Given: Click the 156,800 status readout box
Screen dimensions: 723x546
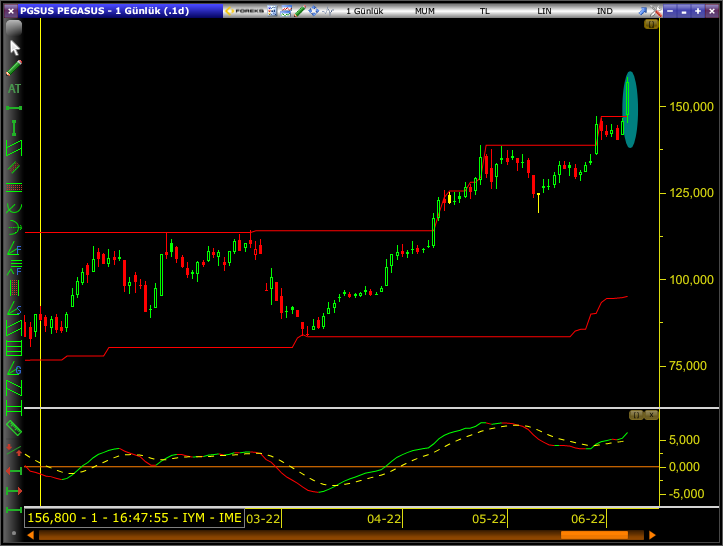Looking at the screenshot, I should [134, 518].
